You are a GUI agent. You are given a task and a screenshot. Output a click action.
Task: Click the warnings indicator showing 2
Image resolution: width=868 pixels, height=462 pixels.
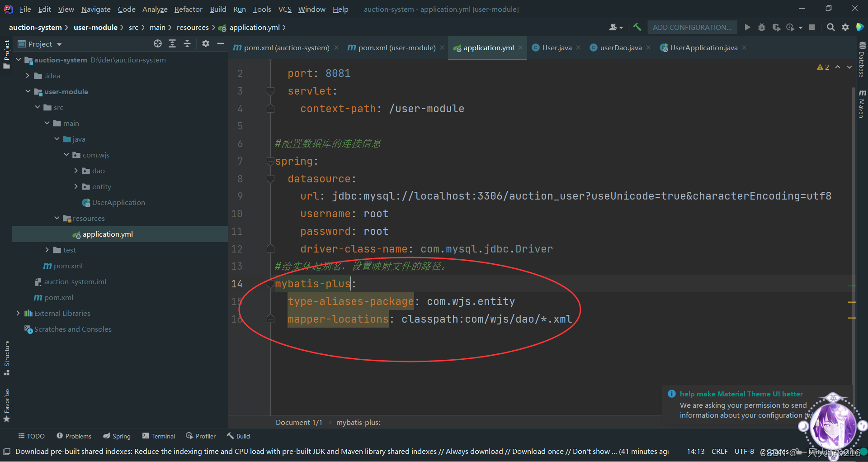[823, 67]
